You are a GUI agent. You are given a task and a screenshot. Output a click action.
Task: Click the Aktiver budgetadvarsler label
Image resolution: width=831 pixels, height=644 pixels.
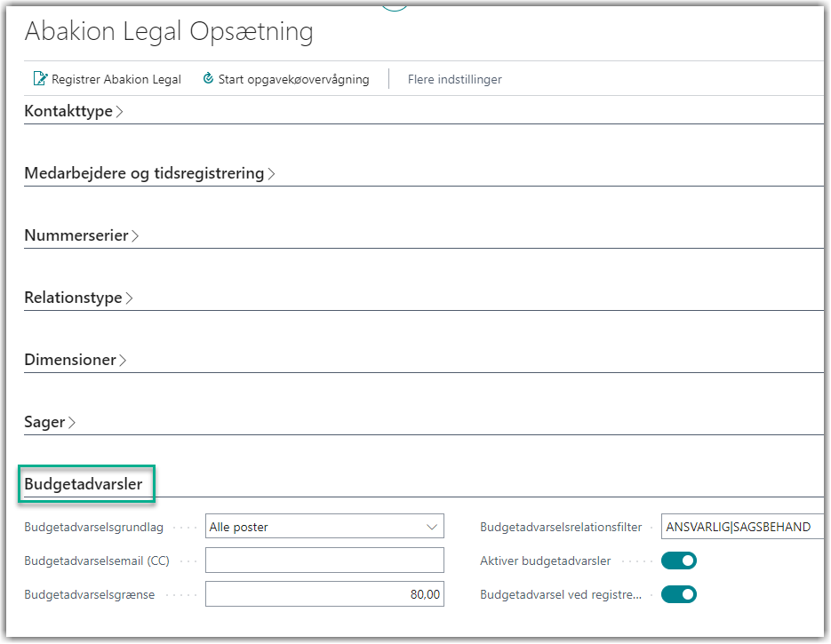pos(546,561)
